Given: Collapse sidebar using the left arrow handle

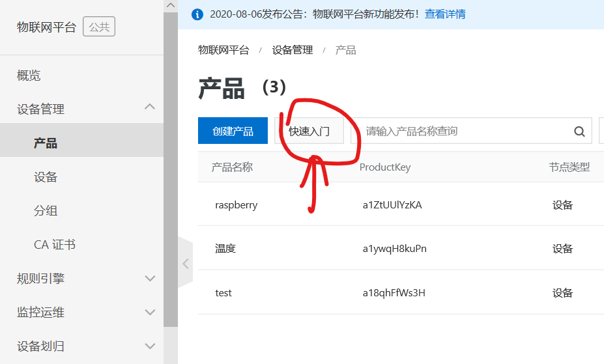Looking at the screenshot, I should [186, 264].
